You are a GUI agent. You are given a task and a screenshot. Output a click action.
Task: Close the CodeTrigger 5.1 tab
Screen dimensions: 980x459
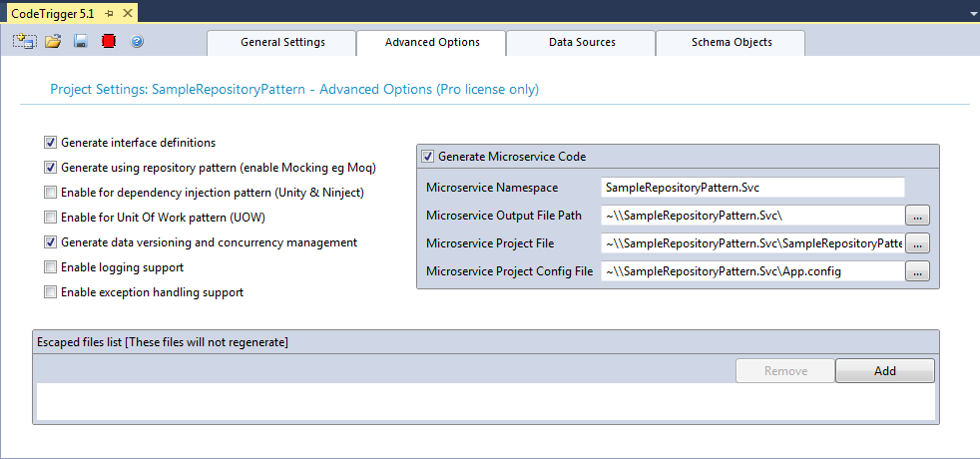coord(128,12)
